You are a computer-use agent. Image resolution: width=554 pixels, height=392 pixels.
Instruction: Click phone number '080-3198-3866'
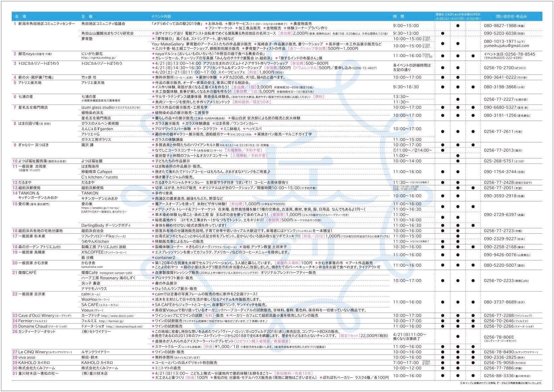tap(500, 87)
